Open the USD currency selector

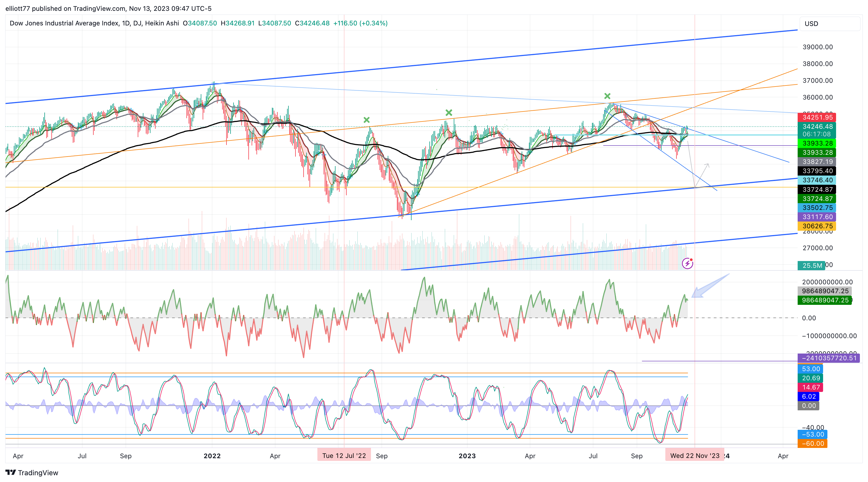pyautogui.click(x=830, y=24)
